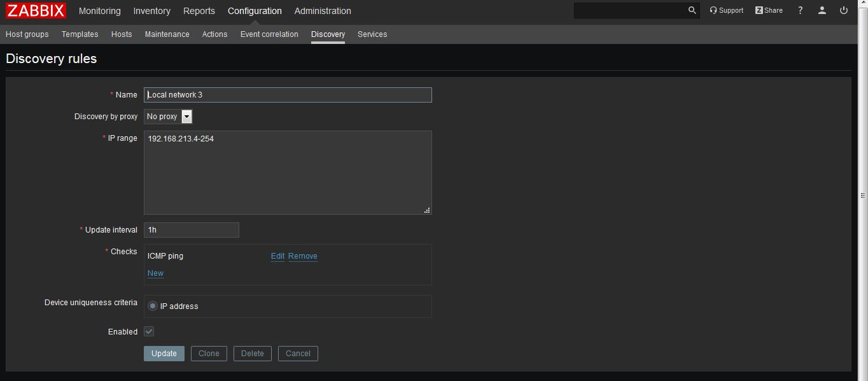868x381 pixels.
Task: Open help via the question mark icon
Action: [800, 10]
